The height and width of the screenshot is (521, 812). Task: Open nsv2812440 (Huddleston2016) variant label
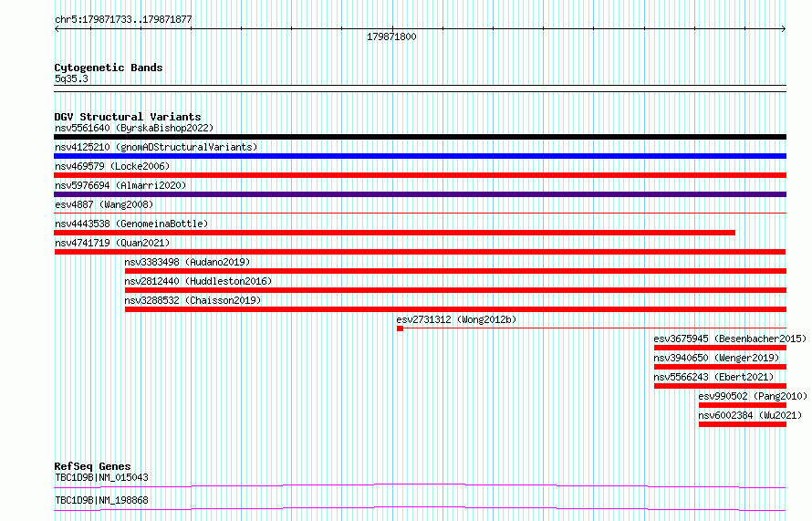click(x=198, y=281)
